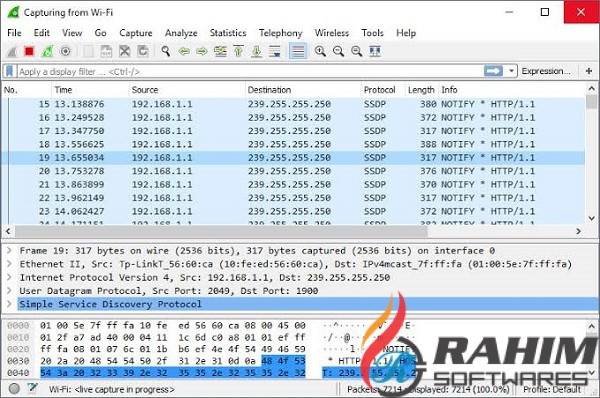Open expert information circle in status bar
This screenshot has height=398, width=600.
tap(14, 389)
